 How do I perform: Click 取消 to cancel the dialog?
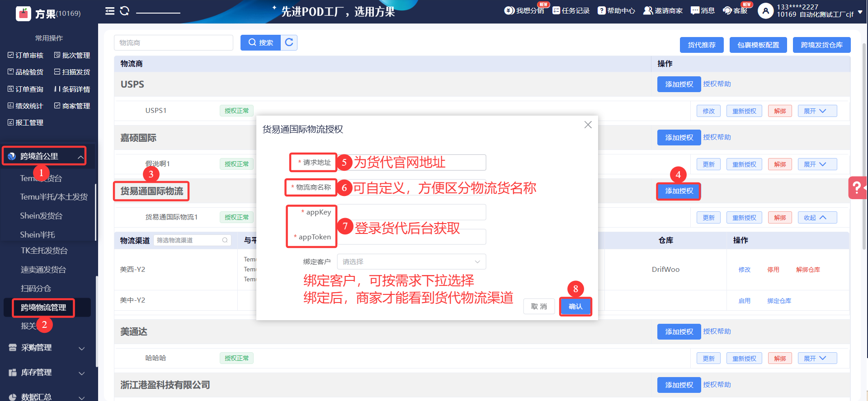(539, 307)
